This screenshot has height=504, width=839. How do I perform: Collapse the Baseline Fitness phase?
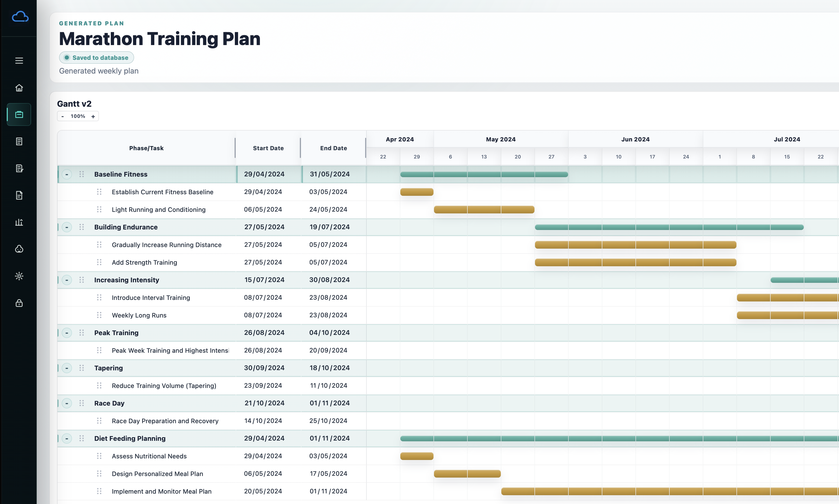(67, 174)
